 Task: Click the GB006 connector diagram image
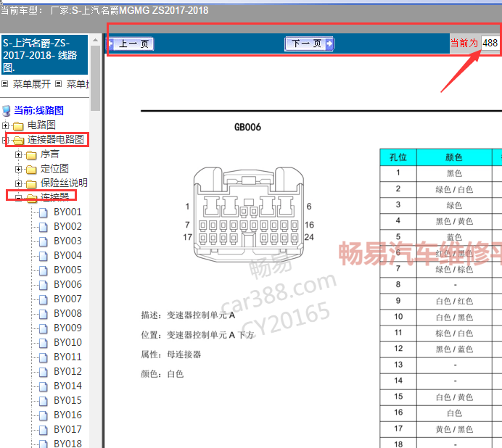click(x=249, y=214)
